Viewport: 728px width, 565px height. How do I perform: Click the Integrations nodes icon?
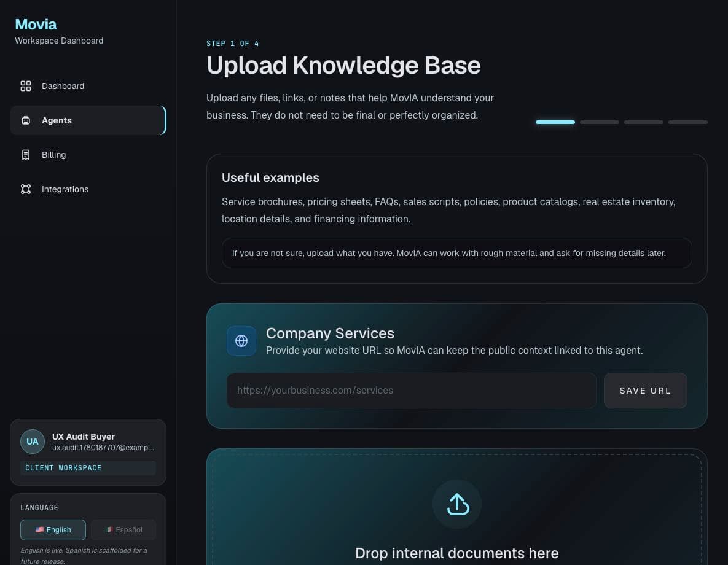(26, 189)
